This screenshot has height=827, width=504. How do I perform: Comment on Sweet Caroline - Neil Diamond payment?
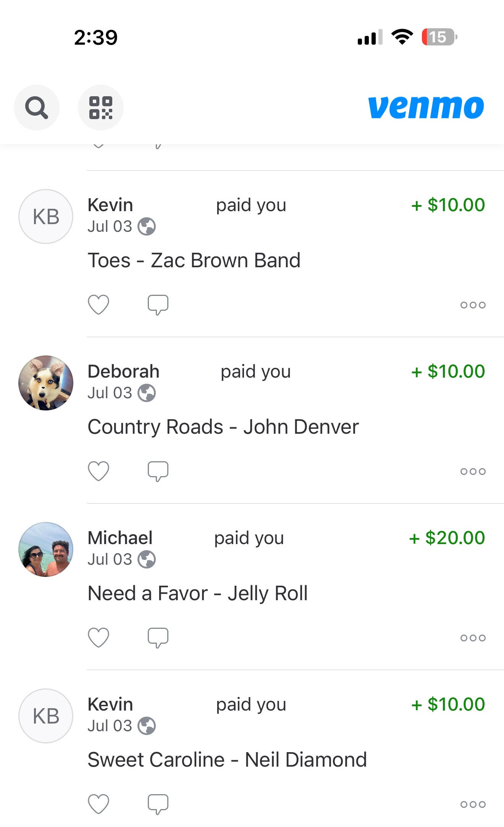(158, 804)
